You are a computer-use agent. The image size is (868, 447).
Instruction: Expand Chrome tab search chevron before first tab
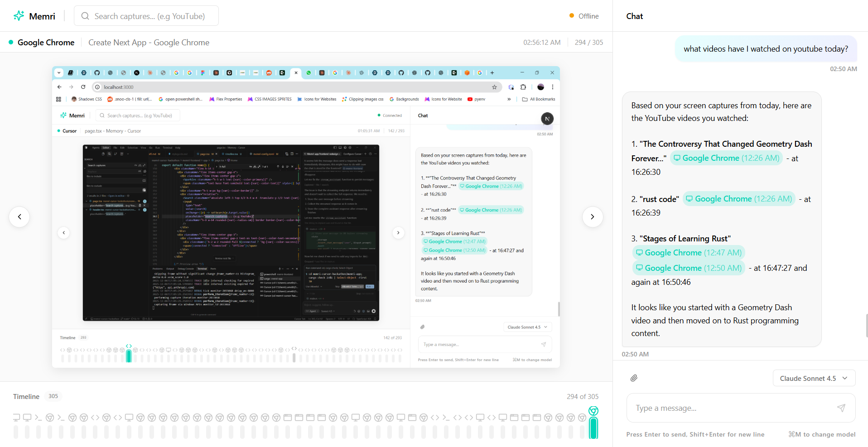pos(59,73)
